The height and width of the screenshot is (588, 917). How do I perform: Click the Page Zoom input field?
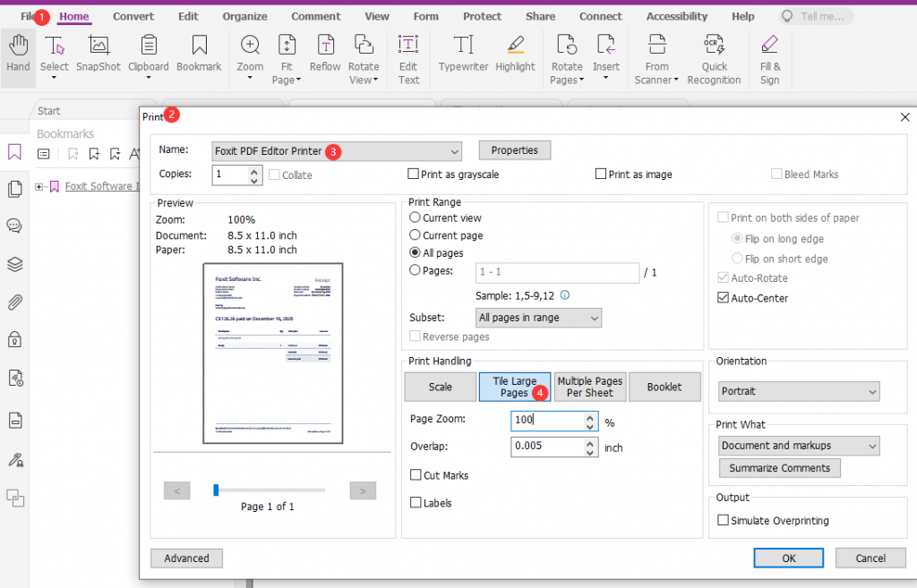547,421
